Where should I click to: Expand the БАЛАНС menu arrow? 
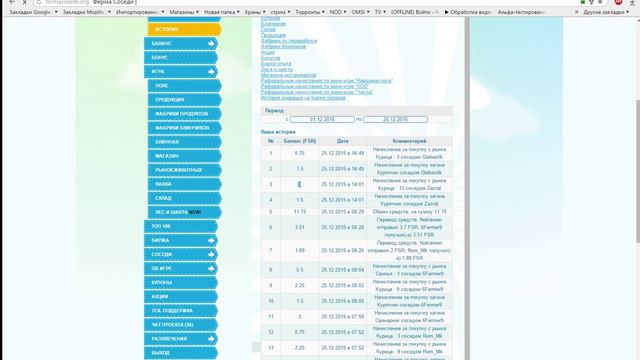pyautogui.click(x=211, y=43)
